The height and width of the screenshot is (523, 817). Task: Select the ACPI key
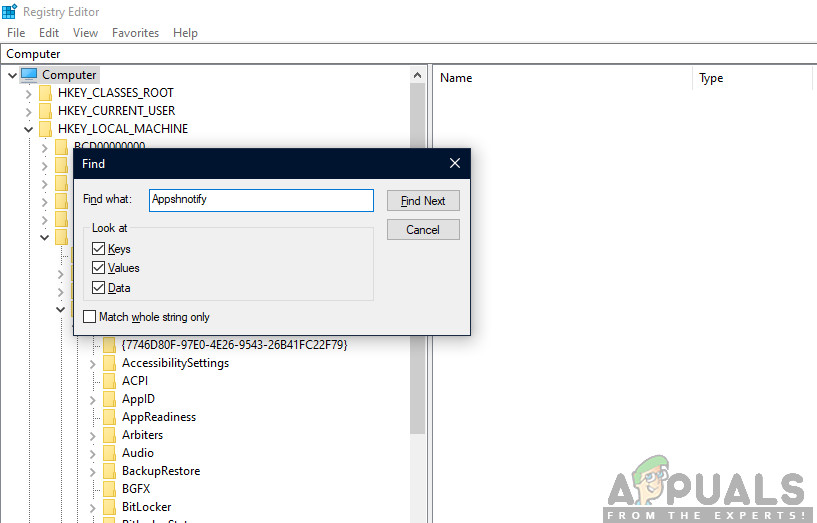pyautogui.click(x=135, y=381)
